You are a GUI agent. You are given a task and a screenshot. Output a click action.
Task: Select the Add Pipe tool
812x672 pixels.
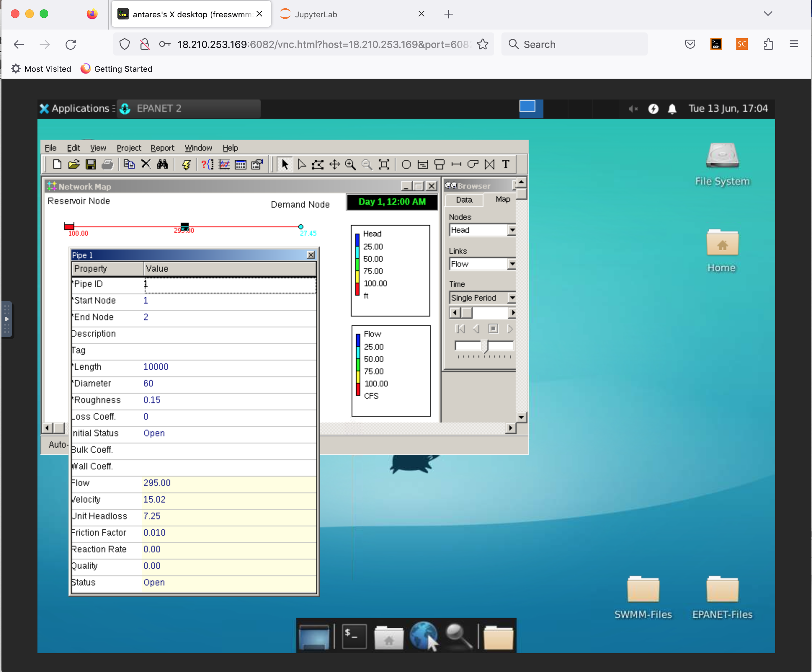point(456,164)
